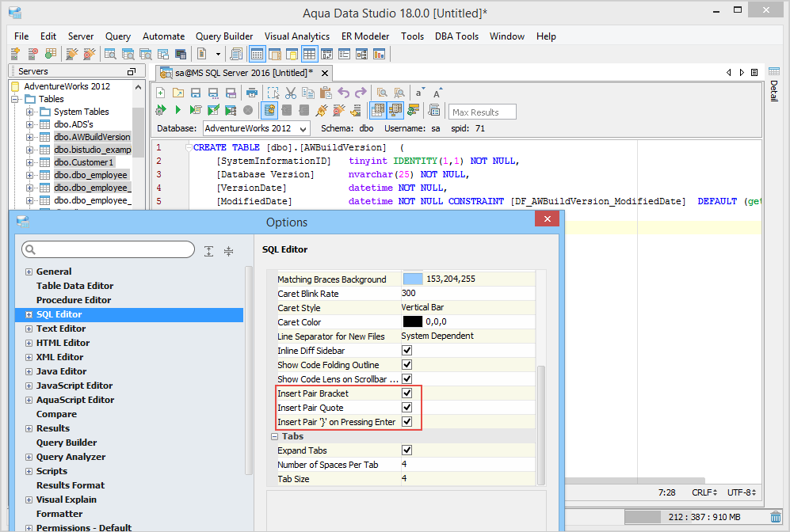The height and width of the screenshot is (532, 790).
Task: Collapse the Tables folder tree node
Action: [x=15, y=99]
